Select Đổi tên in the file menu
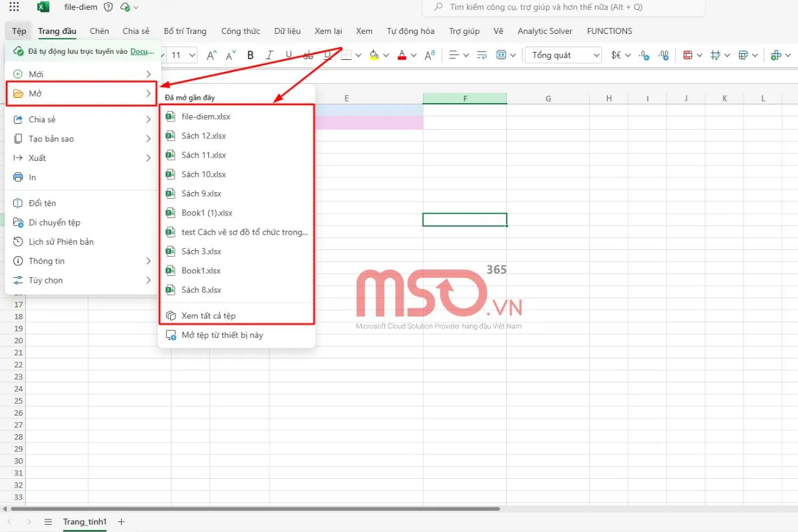Screen dimensions: 798x532 coord(43,203)
